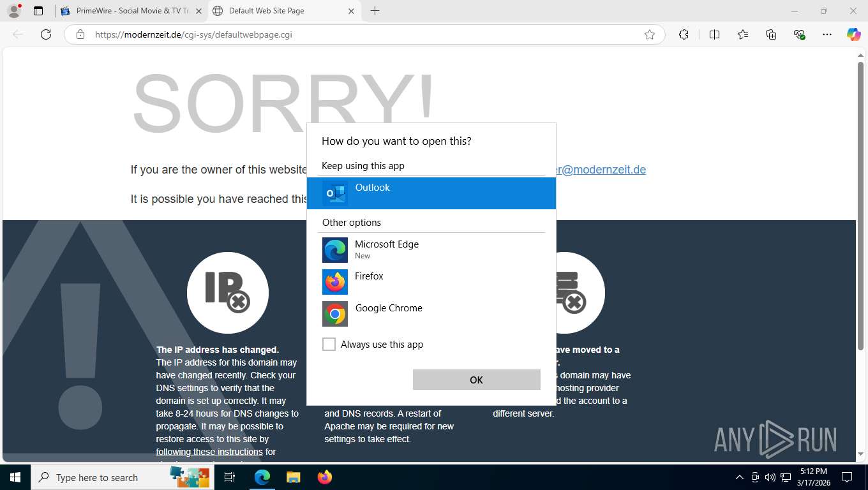View site information lock icon

80,34
